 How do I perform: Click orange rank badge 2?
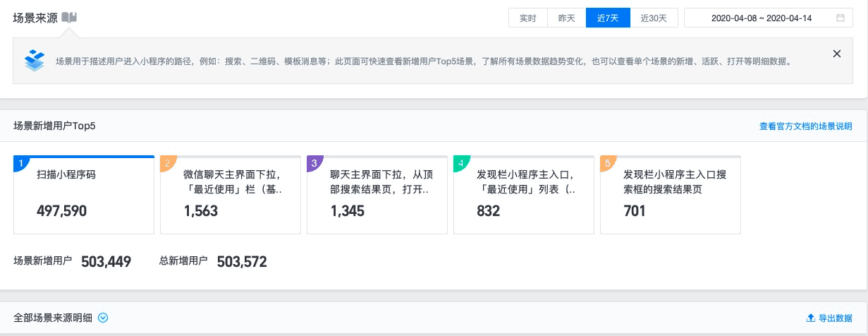166,163
